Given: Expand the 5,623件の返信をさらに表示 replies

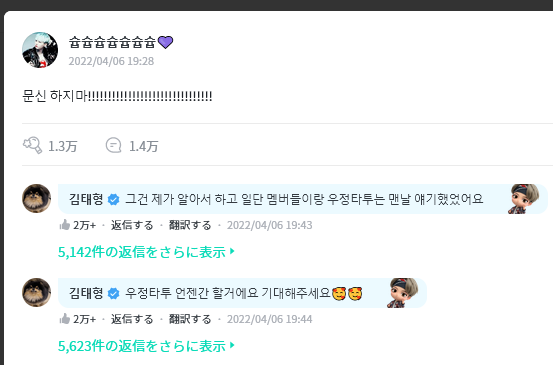Looking at the screenshot, I should coord(146,346).
